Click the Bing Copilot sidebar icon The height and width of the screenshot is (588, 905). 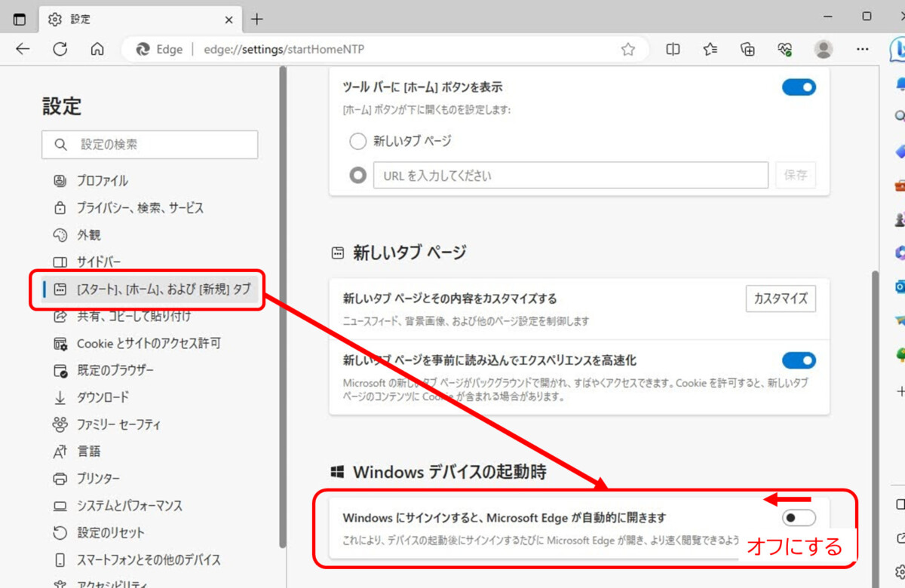(x=897, y=49)
